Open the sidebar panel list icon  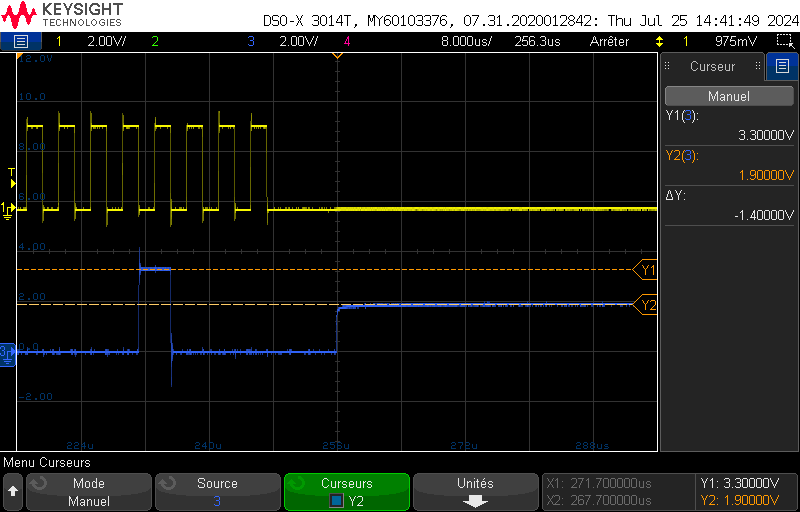782,66
